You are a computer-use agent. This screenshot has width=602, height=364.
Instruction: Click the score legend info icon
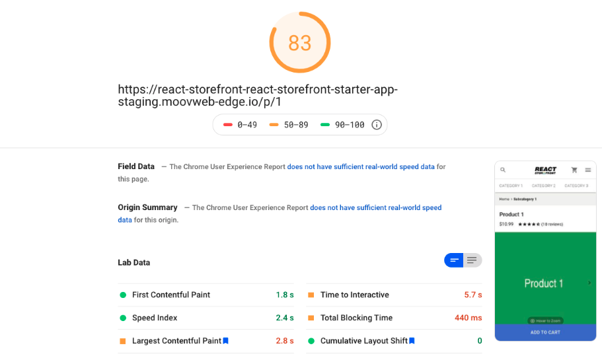[376, 125]
